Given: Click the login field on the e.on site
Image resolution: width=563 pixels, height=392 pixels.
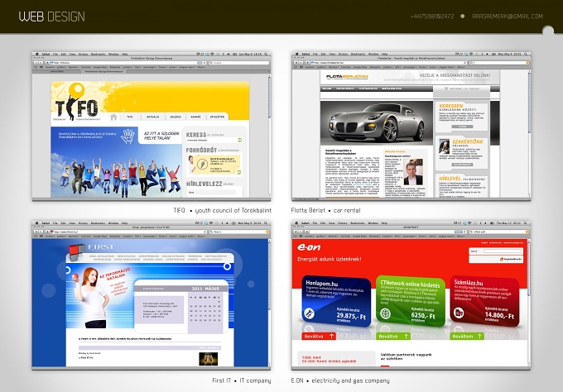Looking at the screenshot, I should coord(503,251).
